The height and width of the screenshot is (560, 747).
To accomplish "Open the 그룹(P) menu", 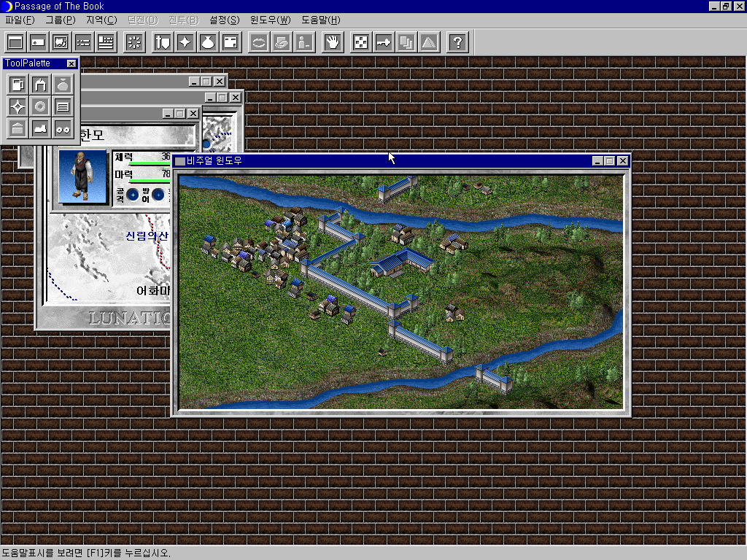I will [61, 20].
